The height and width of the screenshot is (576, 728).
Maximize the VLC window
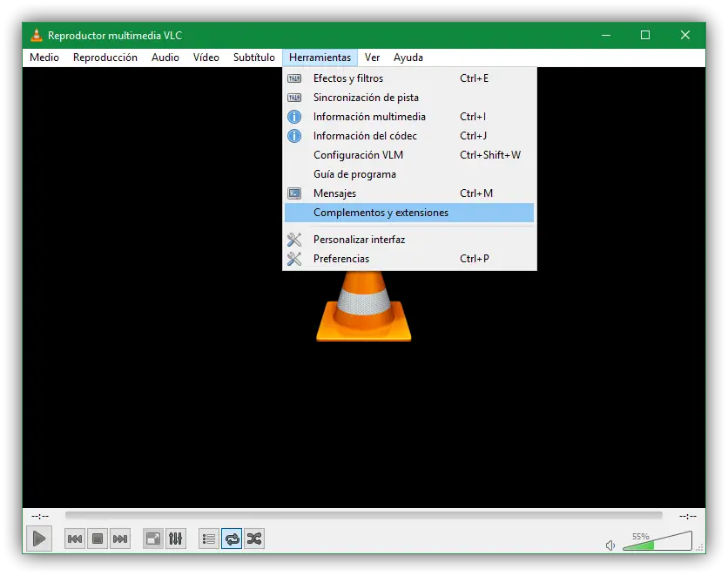[x=645, y=35]
